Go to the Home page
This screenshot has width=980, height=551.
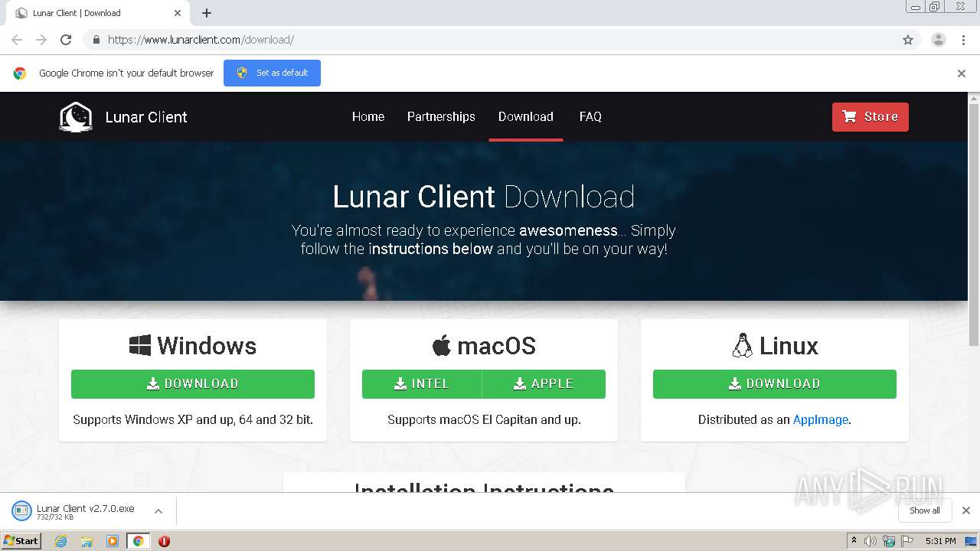368,116
